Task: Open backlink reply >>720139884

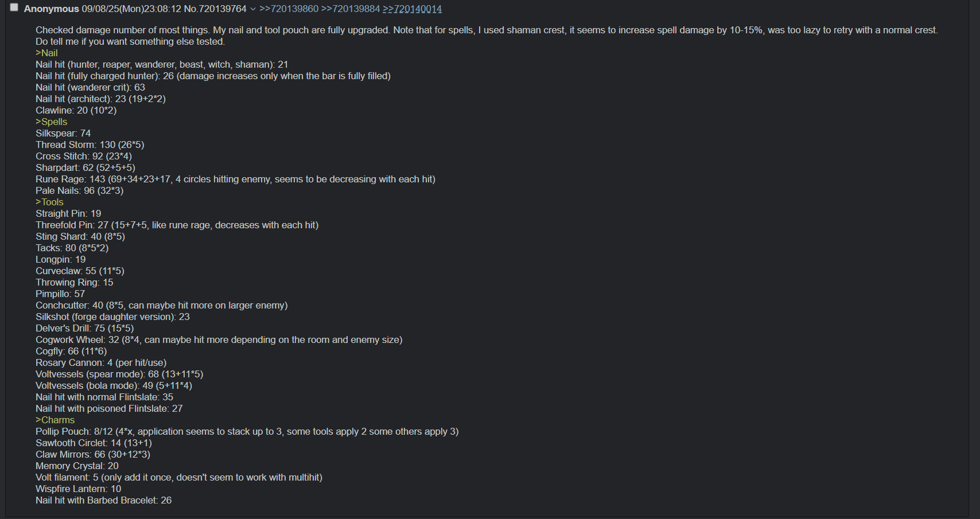Action: pos(351,9)
